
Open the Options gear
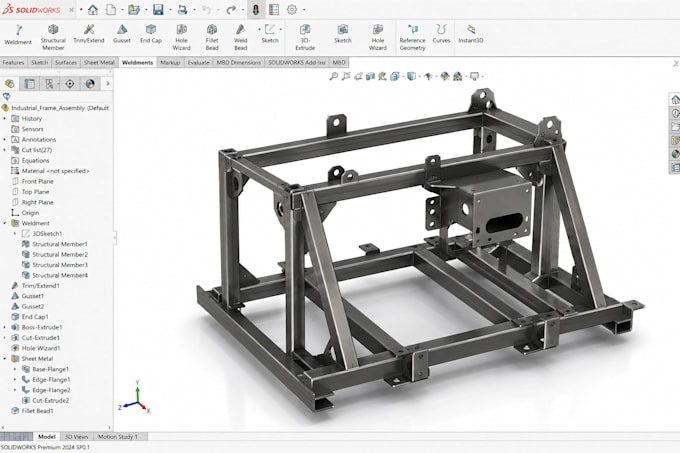[x=292, y=9]
